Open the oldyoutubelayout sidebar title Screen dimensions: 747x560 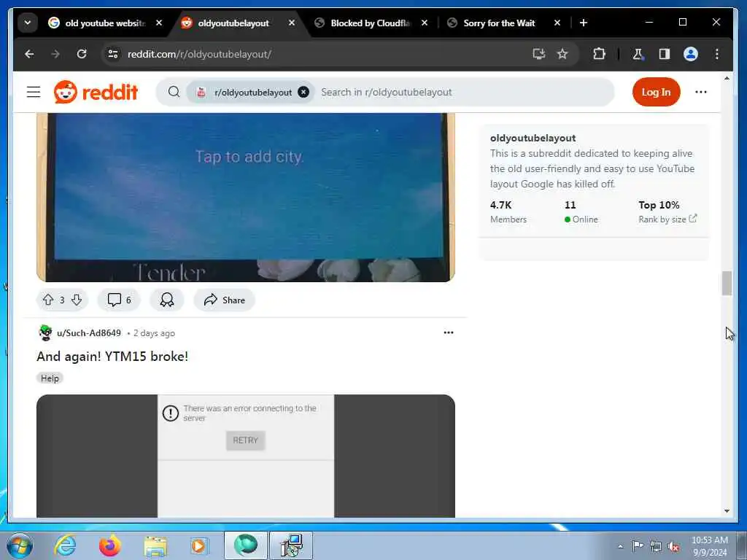[533, 138]
